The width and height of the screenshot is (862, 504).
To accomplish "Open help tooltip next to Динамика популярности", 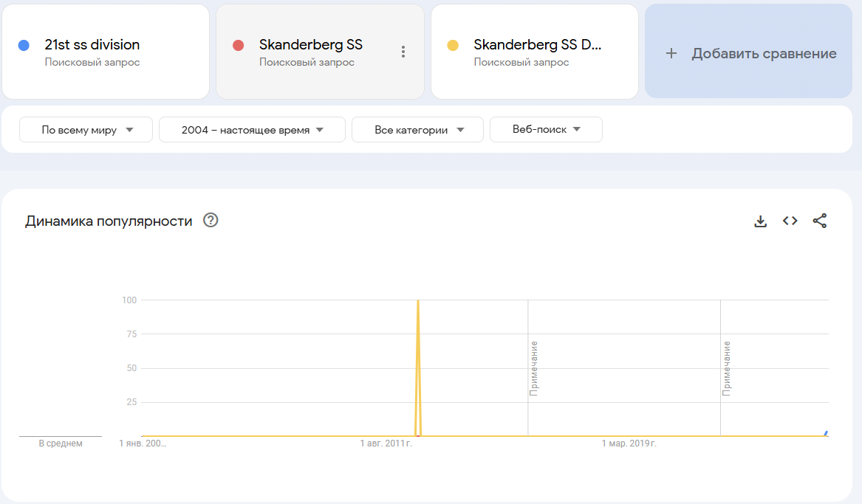I will pyautogui.click(x=211, y=220).
